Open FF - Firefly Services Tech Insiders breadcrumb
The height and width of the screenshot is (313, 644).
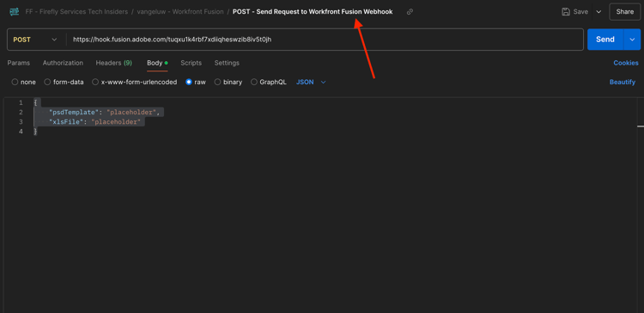point(76,12)
